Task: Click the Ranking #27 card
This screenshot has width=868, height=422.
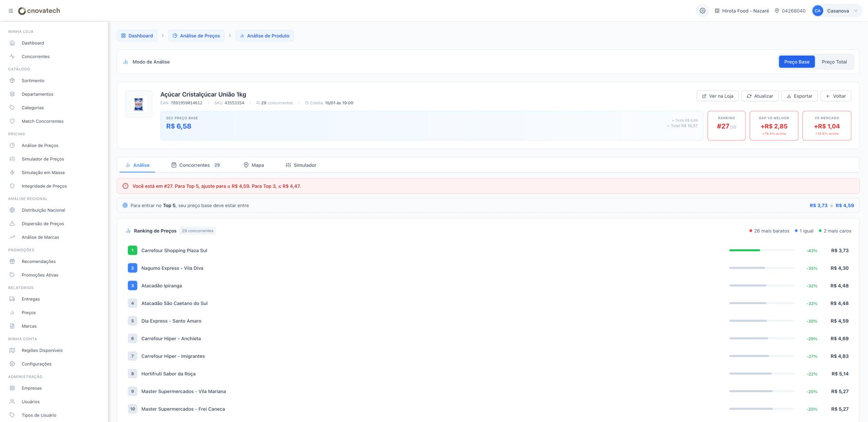Action: 726,126
